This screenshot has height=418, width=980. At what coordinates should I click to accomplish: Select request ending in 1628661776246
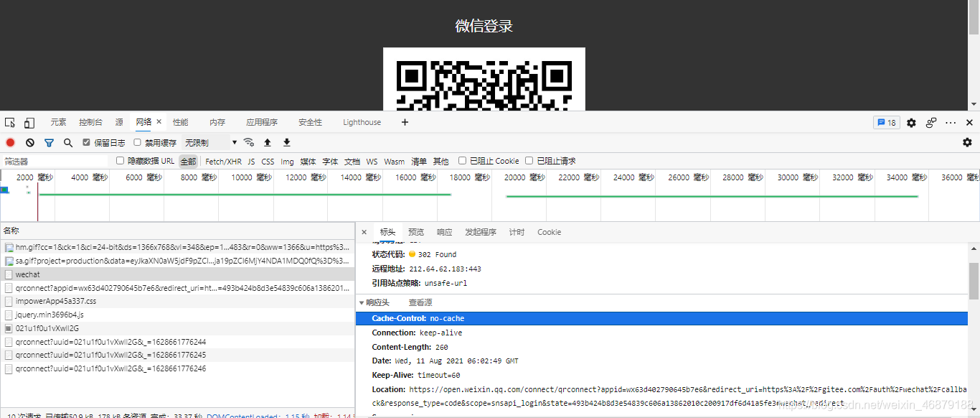[177, 368]
